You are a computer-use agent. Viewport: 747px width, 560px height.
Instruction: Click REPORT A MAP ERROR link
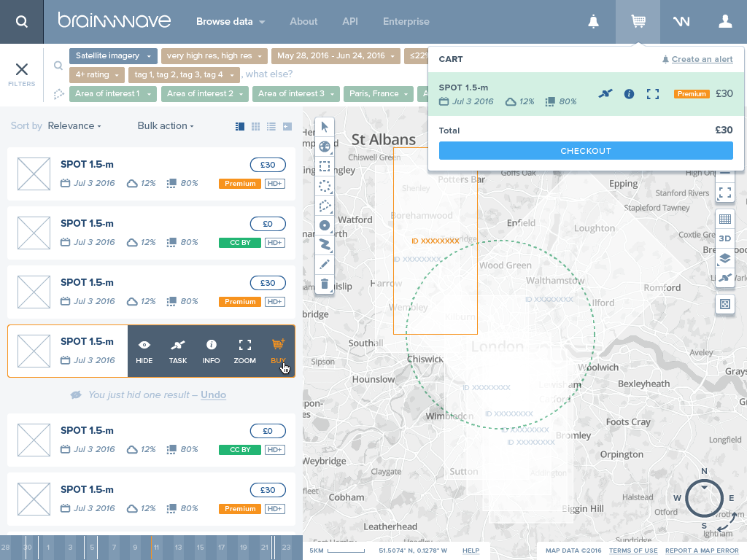tap(702, 551)
